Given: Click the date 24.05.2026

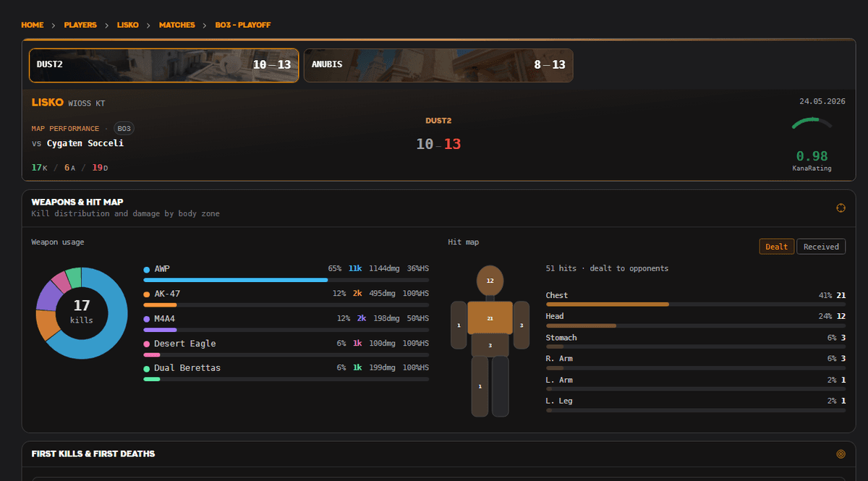Looking at the screenshot, I should (822, 101).
